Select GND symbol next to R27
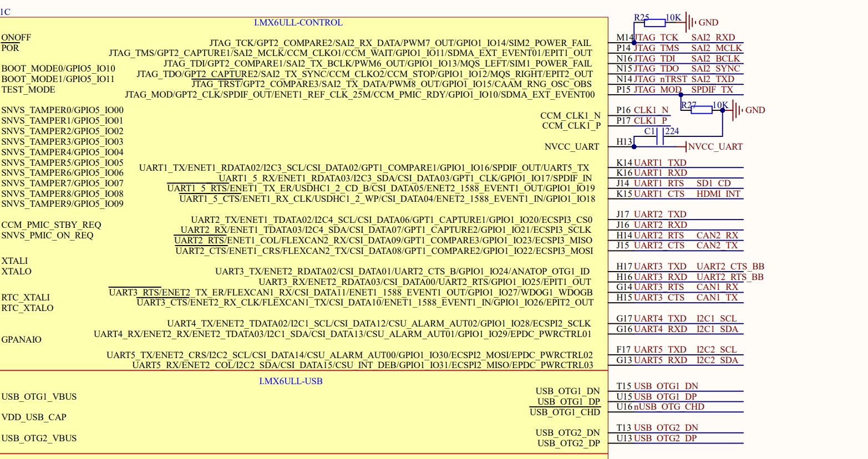Viewport: 868px width, 459px height. pyautogui.click(x=738, y=110)
